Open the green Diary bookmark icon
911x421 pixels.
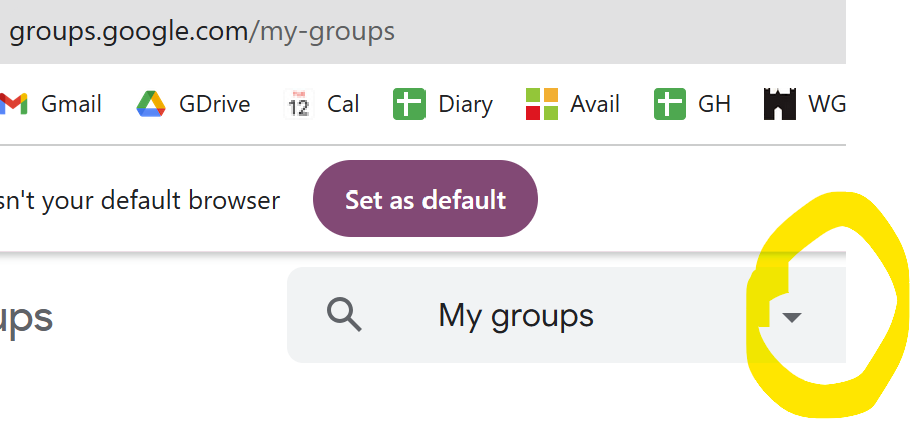pos(409,104)
